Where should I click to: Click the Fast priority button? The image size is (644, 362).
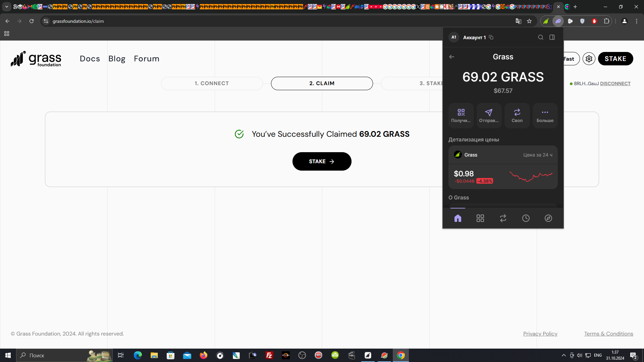tap(571, 59)
